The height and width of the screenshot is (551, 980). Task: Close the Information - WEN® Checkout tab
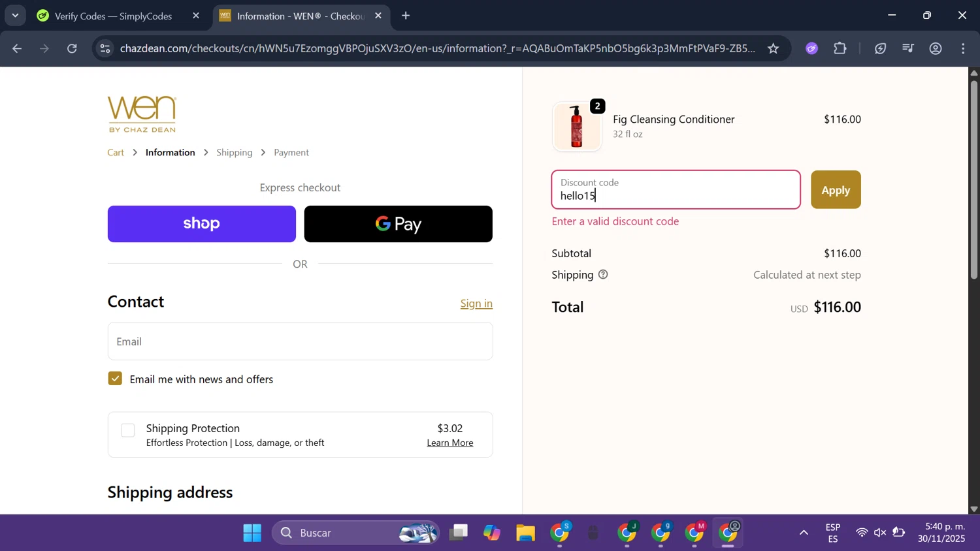(378, 16)
